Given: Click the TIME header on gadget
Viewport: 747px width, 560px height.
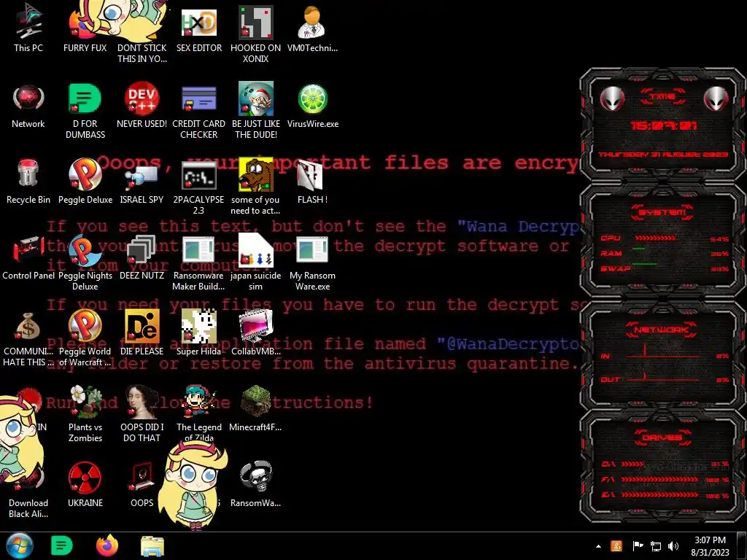Looking at the screenshot, I should (x=662, y=97).
